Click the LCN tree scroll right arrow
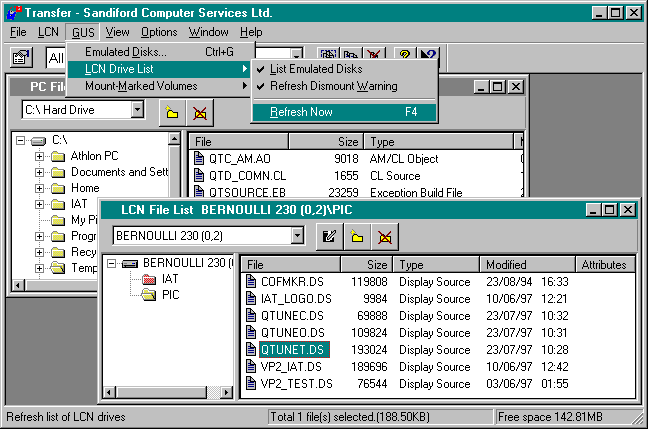648x429 pixels. 226,392
